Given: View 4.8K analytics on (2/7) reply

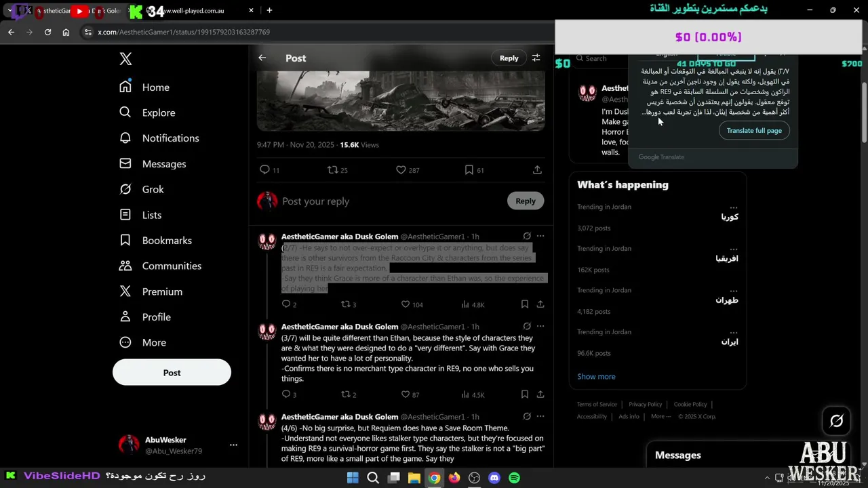Looking at the screenshot, I should [x=473, y=304].
